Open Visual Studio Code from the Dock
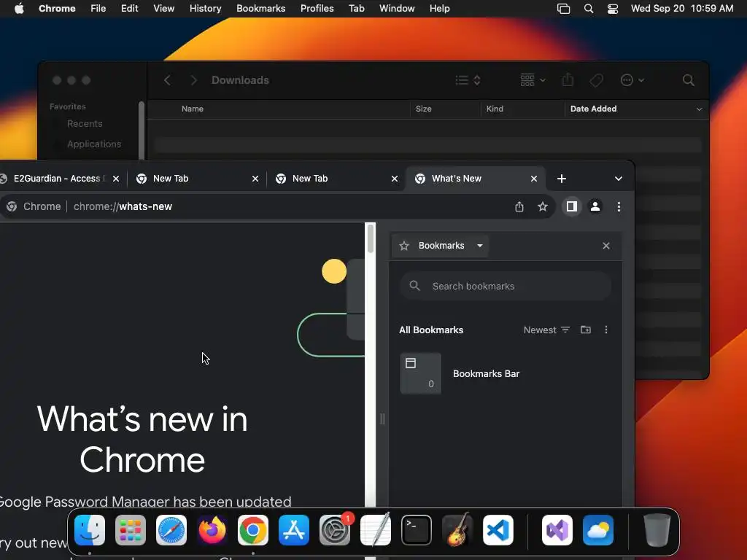 [498, 530]
